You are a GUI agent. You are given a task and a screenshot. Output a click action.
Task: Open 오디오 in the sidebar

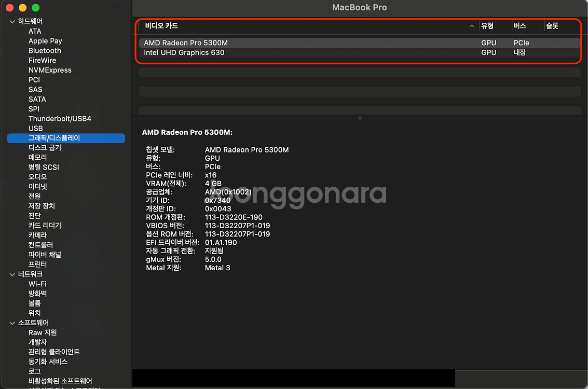(x=37, y=177)
